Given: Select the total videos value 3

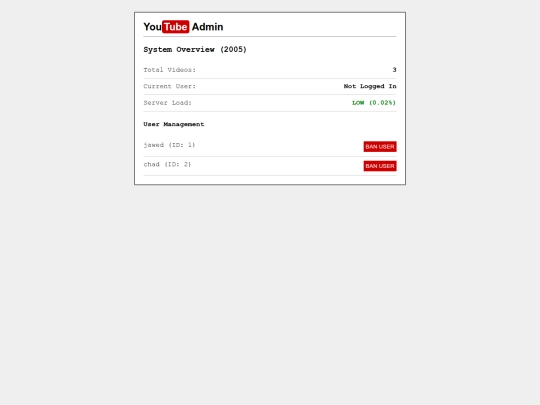Looking at the screenshot, I should coord(394,70).
